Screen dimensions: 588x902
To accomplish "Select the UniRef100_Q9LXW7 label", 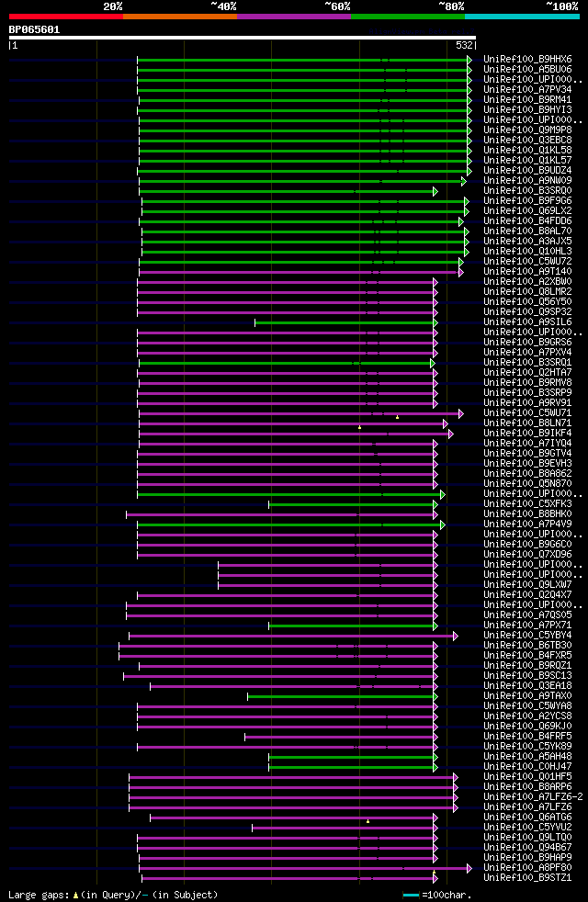I will (x=527, y=584).
